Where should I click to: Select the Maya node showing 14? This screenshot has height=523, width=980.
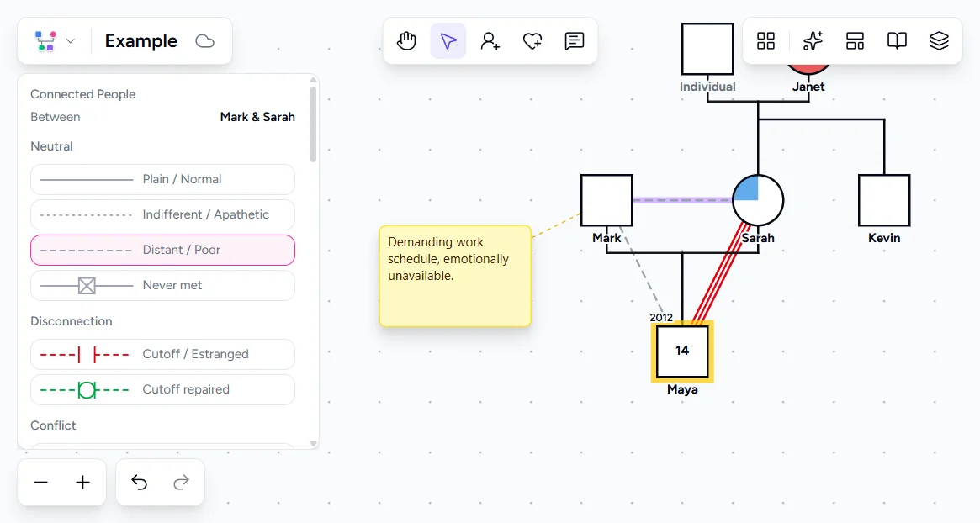682,351
